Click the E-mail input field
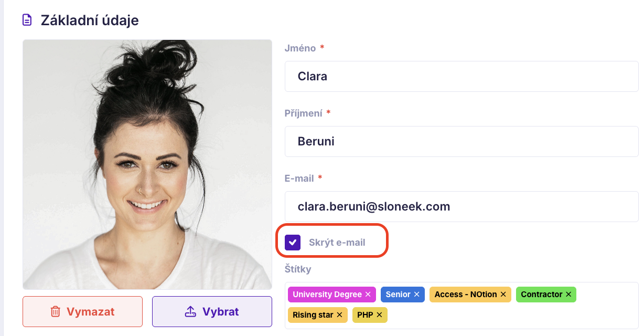This screenshot has height=336, width=644. 461,206
